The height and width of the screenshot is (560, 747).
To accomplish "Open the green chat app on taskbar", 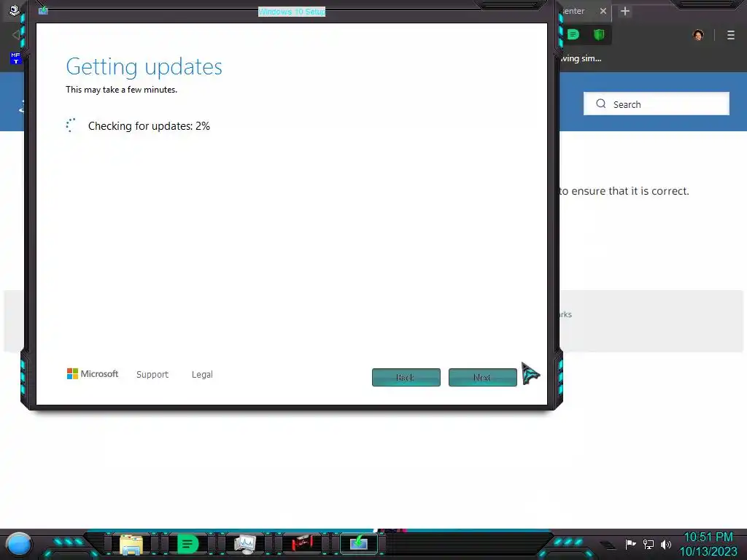I will tap(187, 544).
